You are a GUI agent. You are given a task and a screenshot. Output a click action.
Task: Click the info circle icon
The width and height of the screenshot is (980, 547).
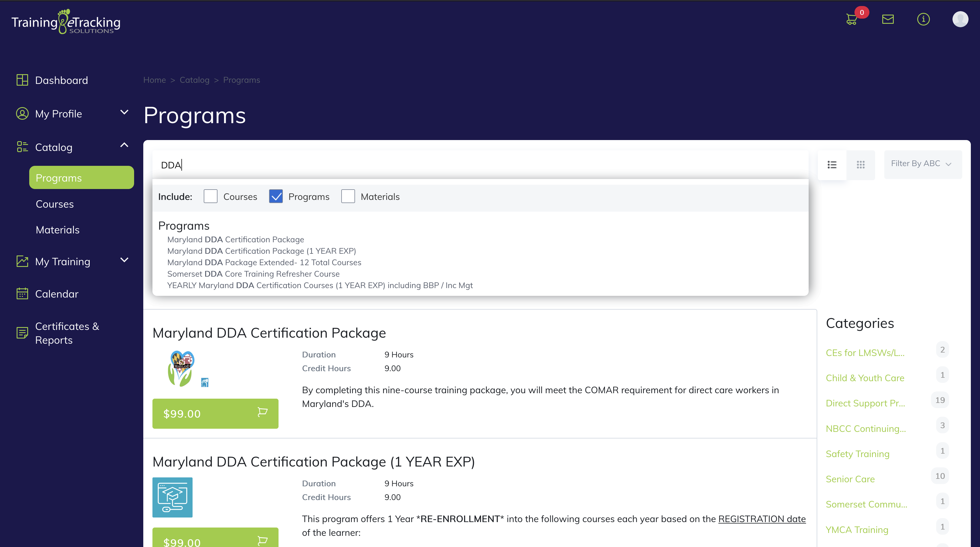tap(923, 19)
